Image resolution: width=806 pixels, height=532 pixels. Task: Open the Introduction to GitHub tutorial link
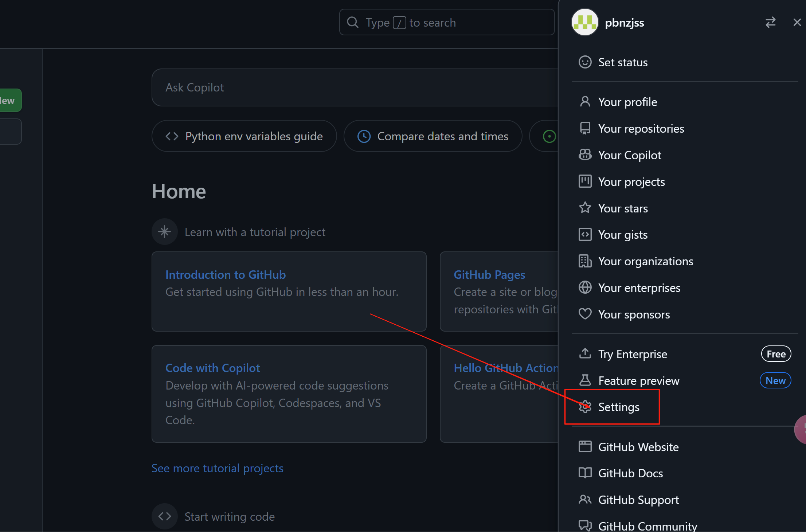[x=226, y=274]
